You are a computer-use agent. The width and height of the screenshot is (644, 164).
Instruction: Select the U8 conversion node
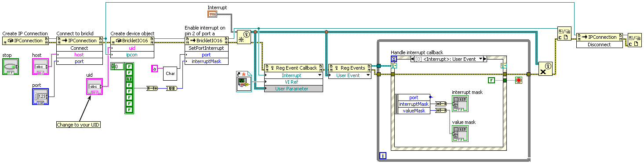171,89
